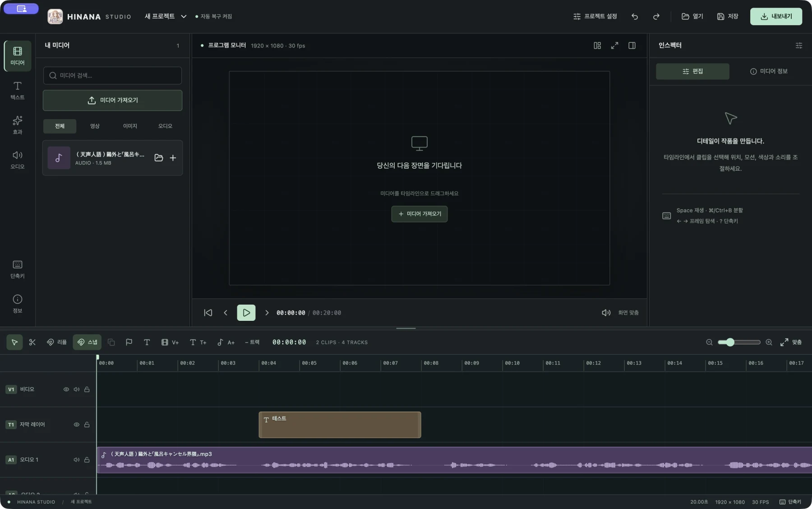This screenshot has height=509, width=812.
Task: Lock the V1 비디오 track
Action: [x=87, y=389]
